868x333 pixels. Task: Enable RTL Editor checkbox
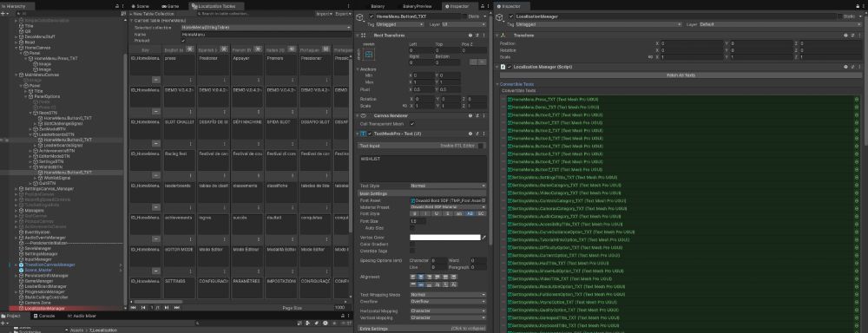481,146
